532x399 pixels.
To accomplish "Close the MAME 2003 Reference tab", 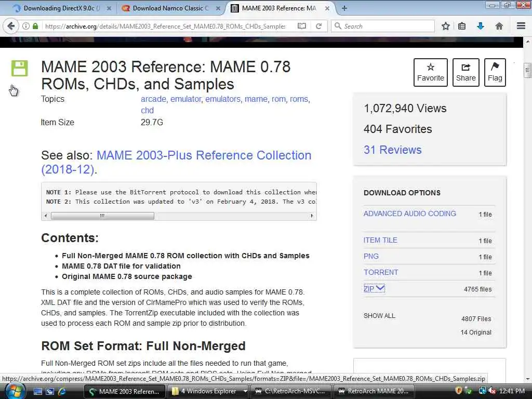I will coord(327,8).
